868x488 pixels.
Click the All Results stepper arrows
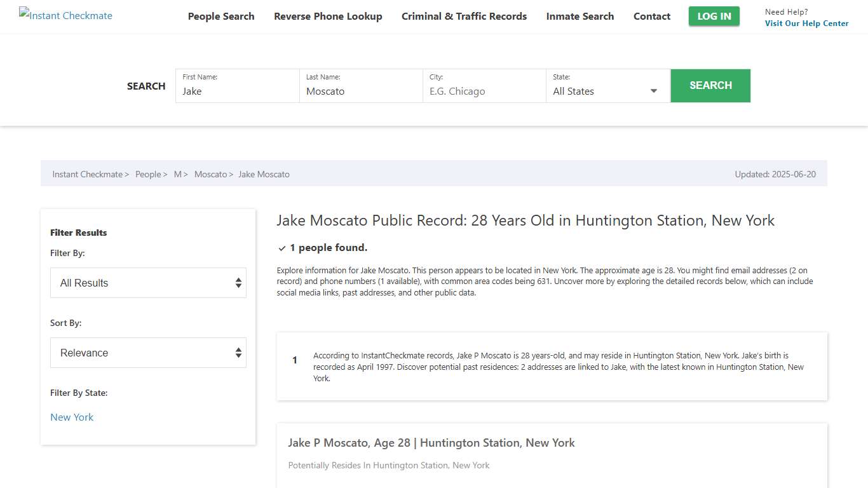click(x=238, y=283)
